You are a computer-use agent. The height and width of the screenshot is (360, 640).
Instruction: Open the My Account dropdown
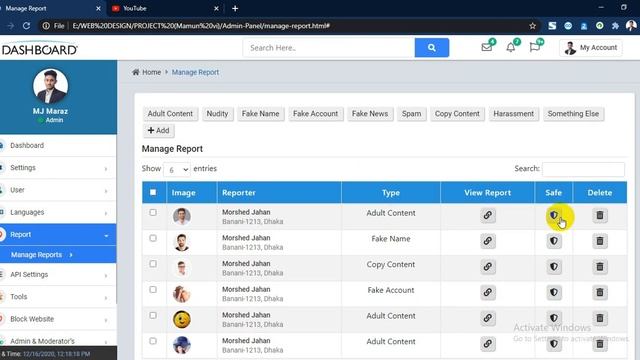point(591,48)
